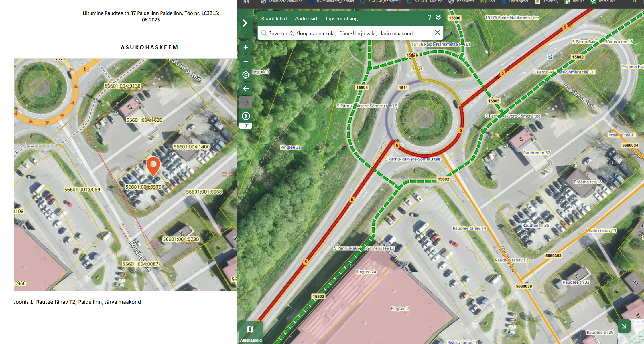Open the Täpsem otsing tab
Viewport: 644px width, 344px height.
pos(341,19)
